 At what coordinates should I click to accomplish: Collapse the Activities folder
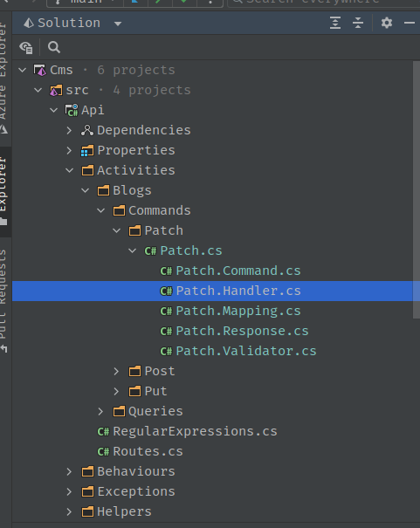pyautogui.click(x=69, y=170)
